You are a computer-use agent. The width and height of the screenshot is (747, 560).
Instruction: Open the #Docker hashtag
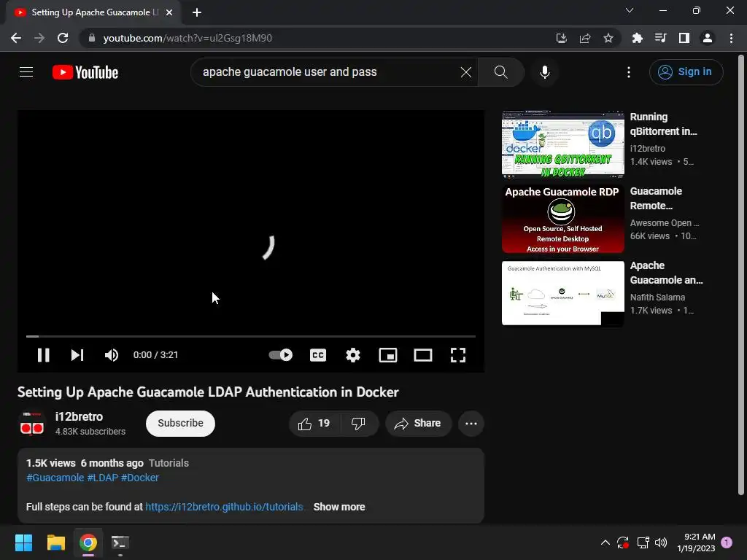pyautogui.click(x=139, y=478)
